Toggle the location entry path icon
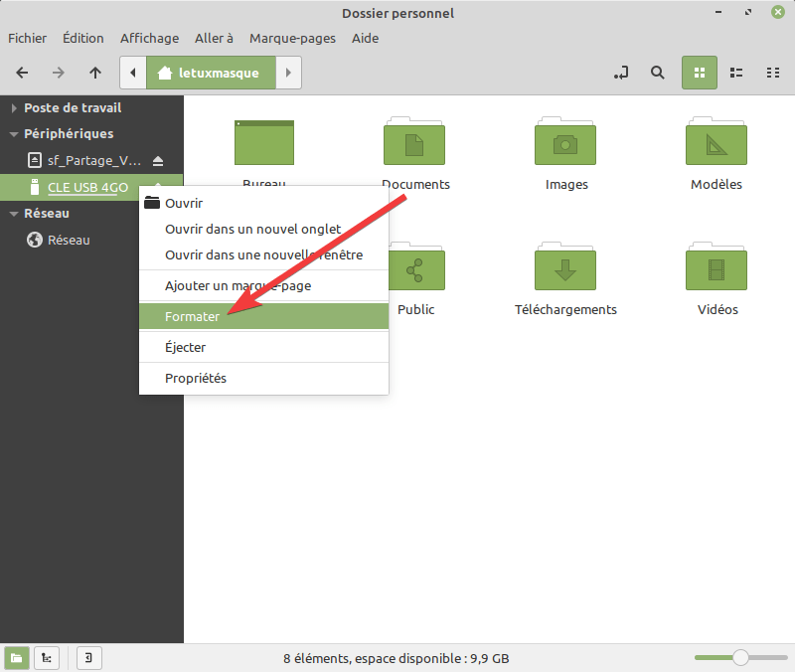 pyautogui.click(x=621, y=73)
